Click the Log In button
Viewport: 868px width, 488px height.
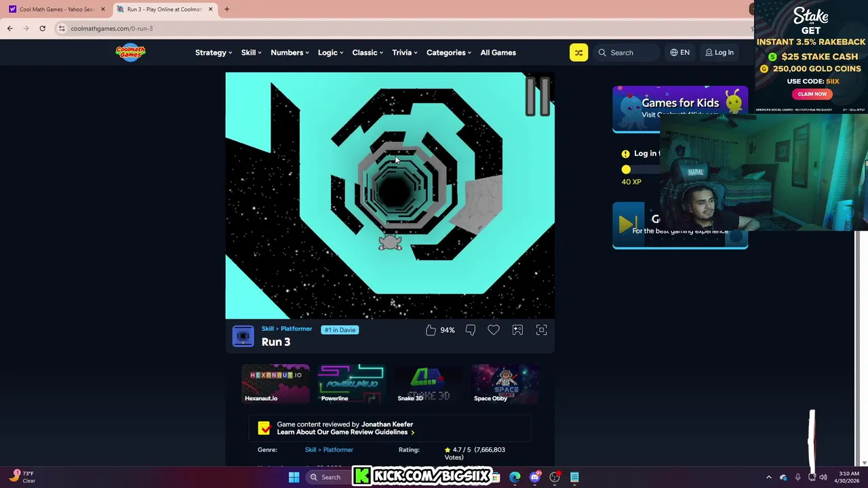point(719,52)
